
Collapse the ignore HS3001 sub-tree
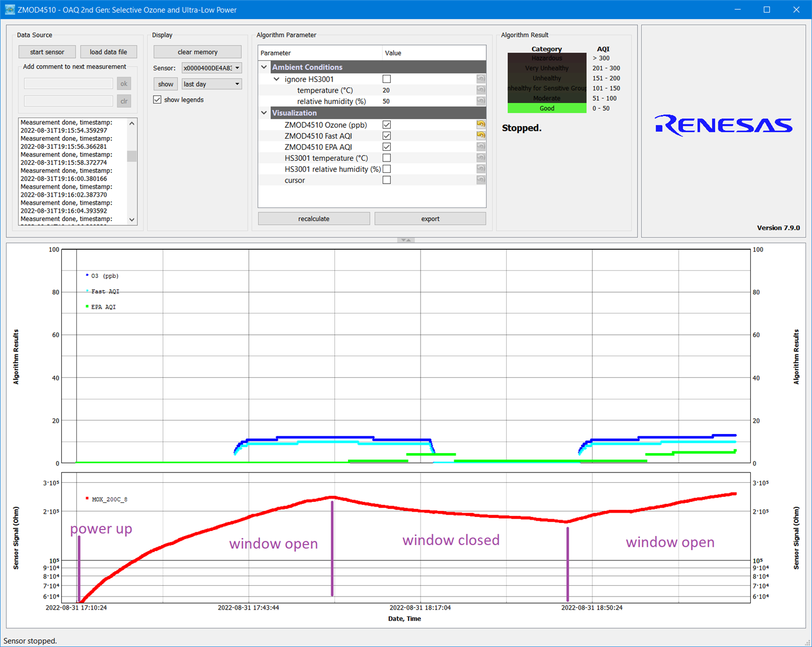(276, 79)
